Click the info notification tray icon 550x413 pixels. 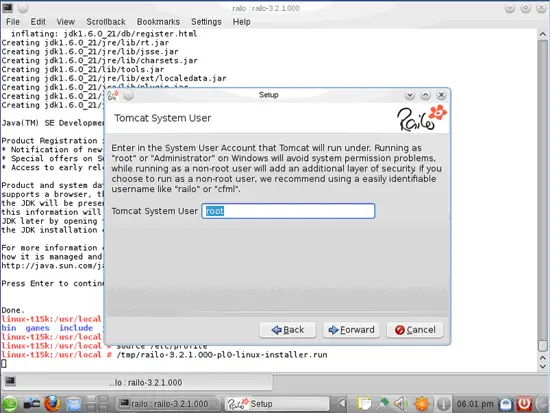443,404
